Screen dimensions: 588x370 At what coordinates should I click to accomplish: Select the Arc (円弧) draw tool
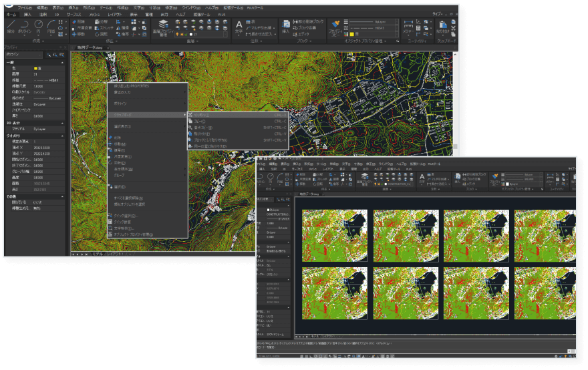[52, 26]
